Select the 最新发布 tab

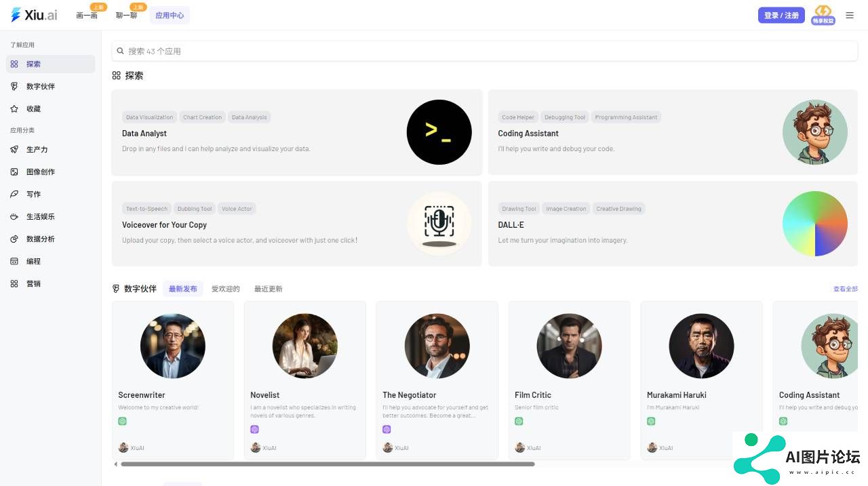click(x=183, y=289)
